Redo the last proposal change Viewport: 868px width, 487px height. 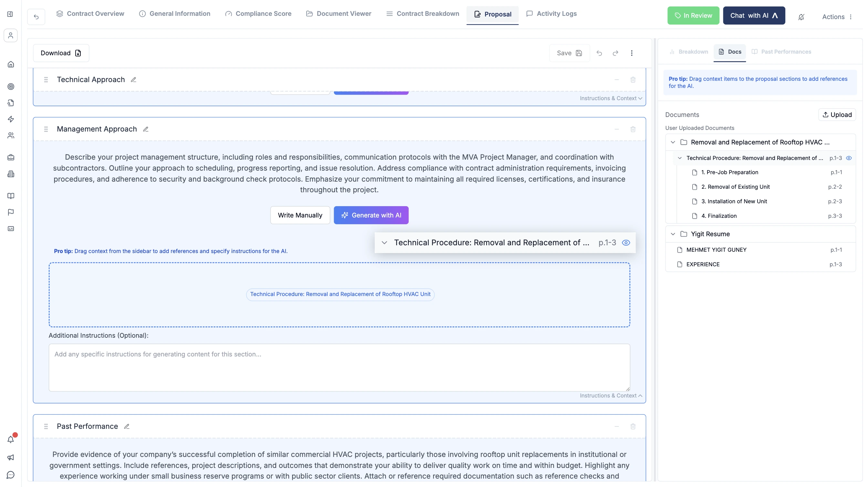615,53
